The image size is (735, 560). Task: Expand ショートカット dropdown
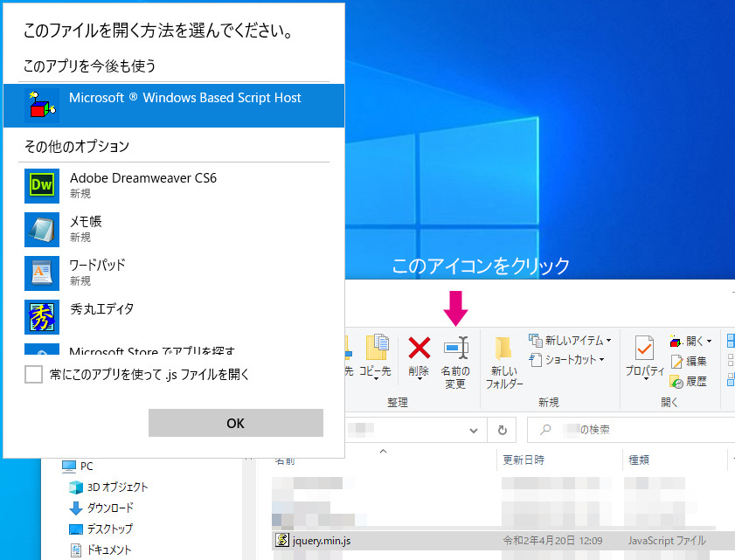(601, 360)
